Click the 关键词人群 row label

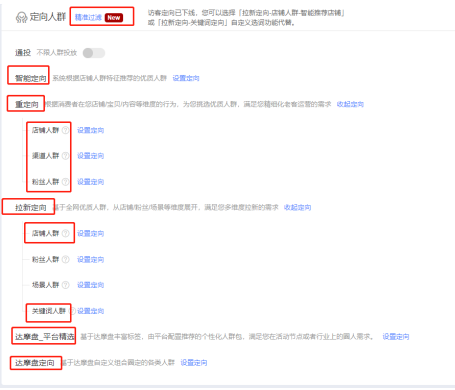[x=49, y=311]
